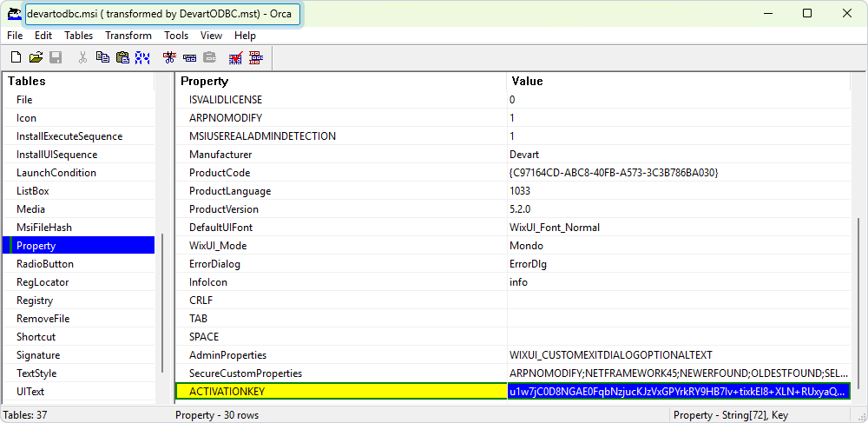Click the red and blue tables toolbar icon
This screenshot has height=423, width=868.
[255, 57]
